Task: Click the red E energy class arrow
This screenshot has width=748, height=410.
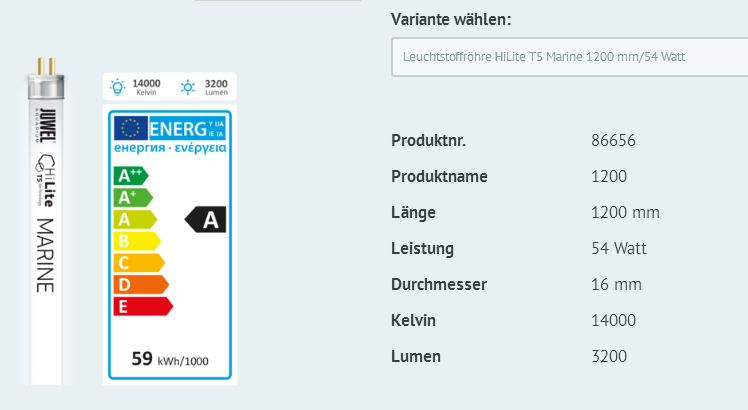Action: tap(144, 306)
